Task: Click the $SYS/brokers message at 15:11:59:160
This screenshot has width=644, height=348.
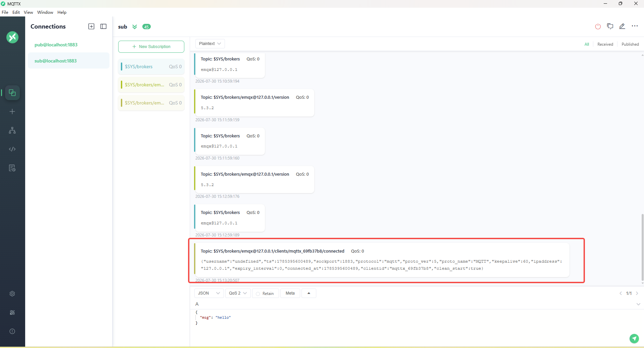Action: [229, 141]
